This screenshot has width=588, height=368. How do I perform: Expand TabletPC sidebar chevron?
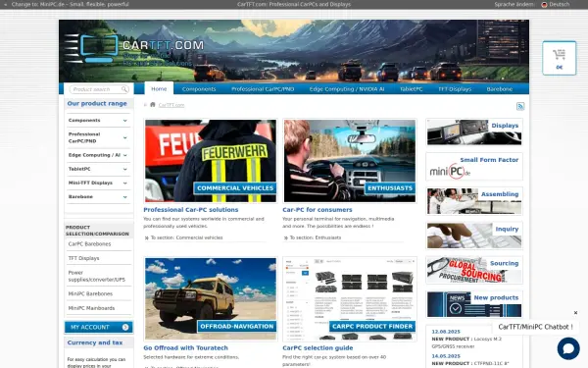coord(124,169)
